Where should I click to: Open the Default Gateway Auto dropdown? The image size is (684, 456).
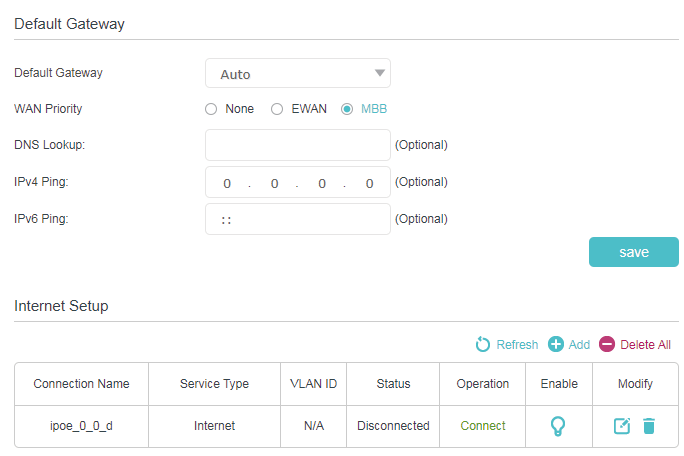(x=298, y=73)
